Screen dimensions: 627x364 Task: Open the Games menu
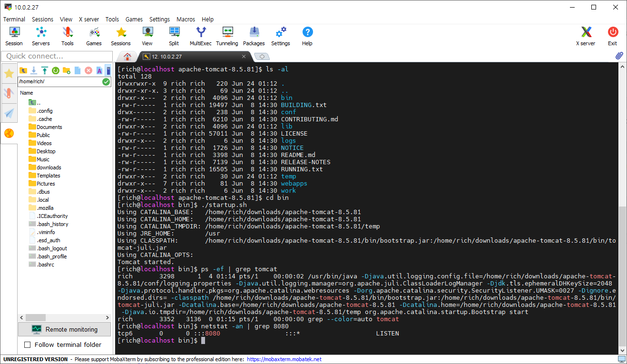tap(134, 20)
